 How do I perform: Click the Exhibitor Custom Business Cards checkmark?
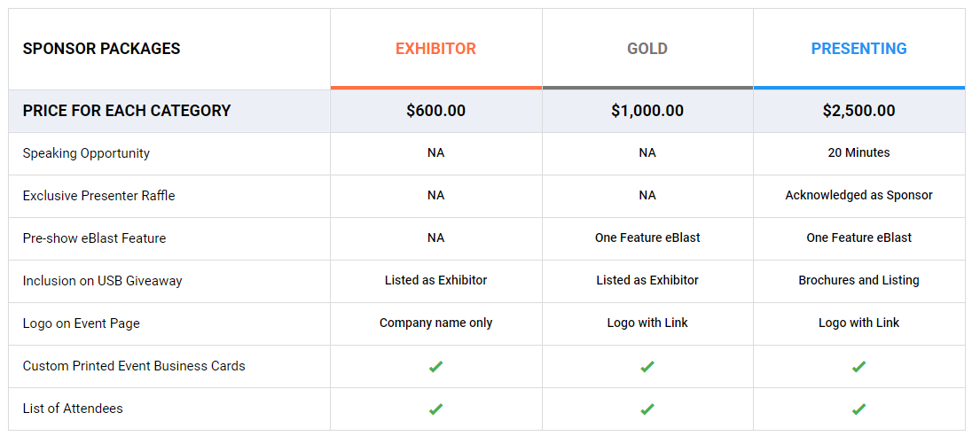tap(435, 367)
